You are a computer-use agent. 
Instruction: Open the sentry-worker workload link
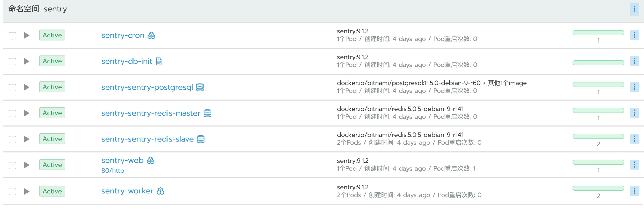click(x=127, y=191)
